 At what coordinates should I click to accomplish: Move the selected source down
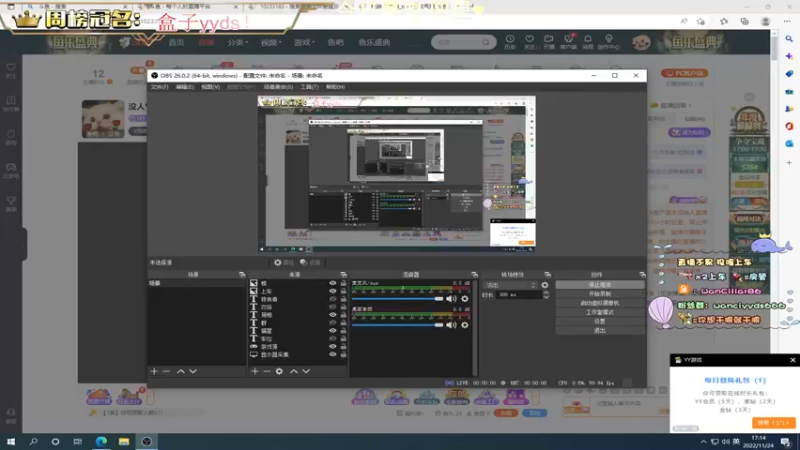[306, 371]
